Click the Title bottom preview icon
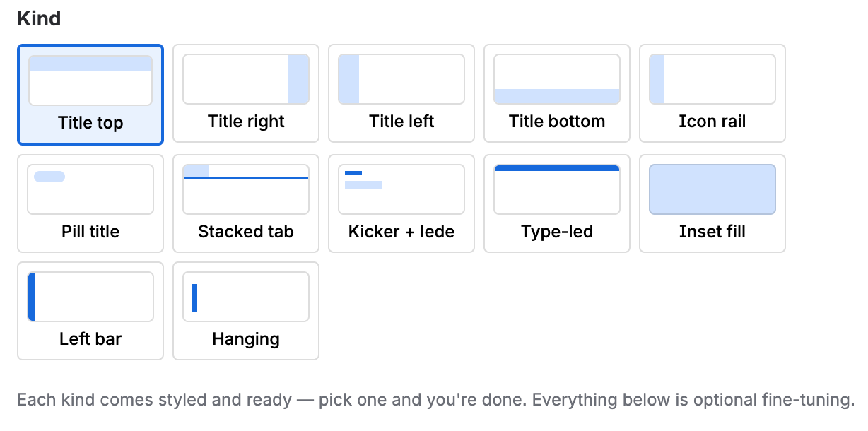 pyautogui.click(x=557, y=79)
